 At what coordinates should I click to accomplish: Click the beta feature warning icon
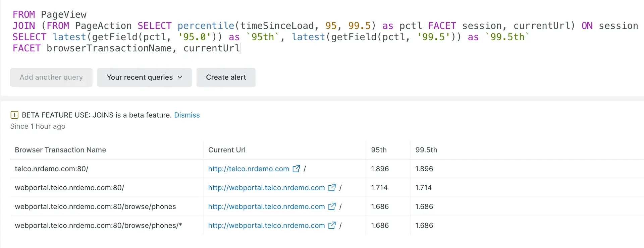coord(14,115)
